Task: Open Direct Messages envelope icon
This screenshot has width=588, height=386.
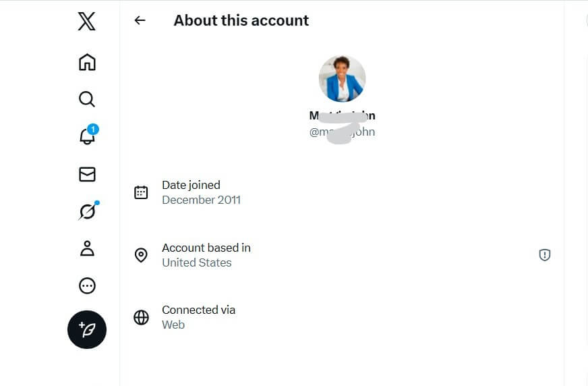Action: click(87, 175)
